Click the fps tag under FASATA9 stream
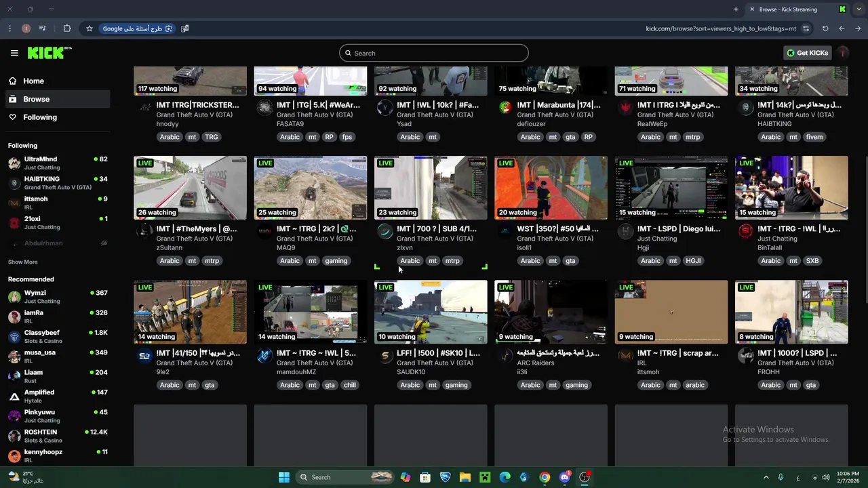The width and height of the screenshot is (868, 488). click(x=347, y=137)
